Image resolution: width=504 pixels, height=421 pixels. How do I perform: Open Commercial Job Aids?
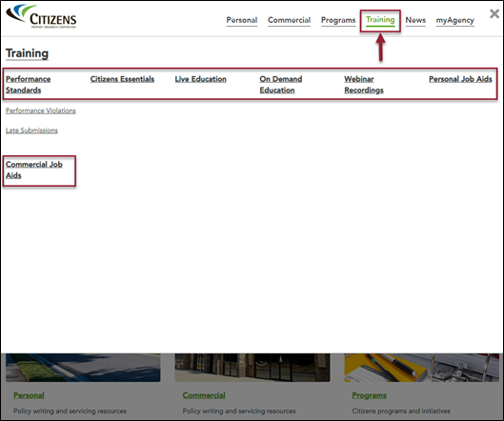coord(34,170)
